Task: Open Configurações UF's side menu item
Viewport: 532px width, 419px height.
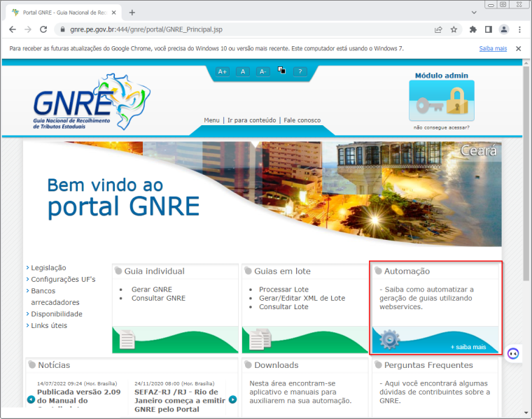Action: (63, 279)
